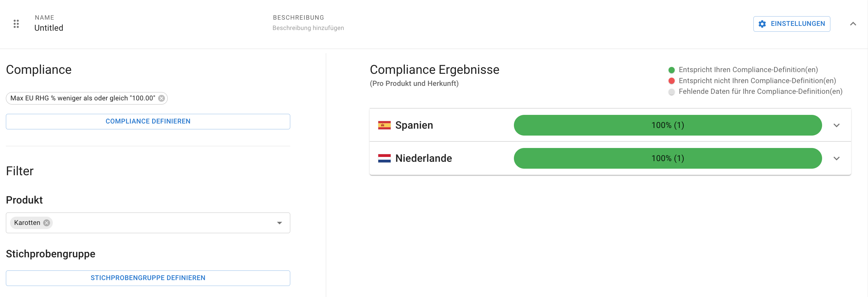Click the red legend dot
This screenshot has height=297, width=868.
672,81
